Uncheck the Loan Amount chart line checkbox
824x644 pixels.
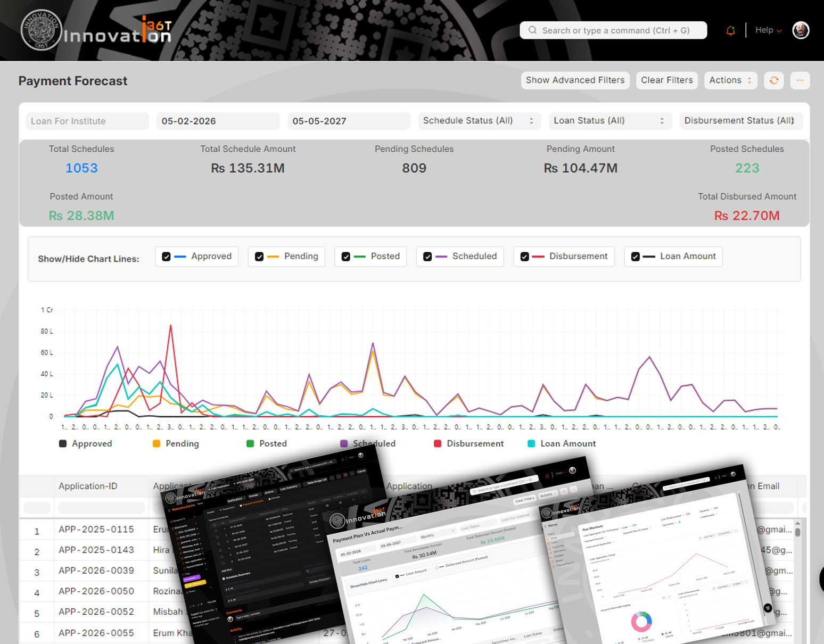635,257
